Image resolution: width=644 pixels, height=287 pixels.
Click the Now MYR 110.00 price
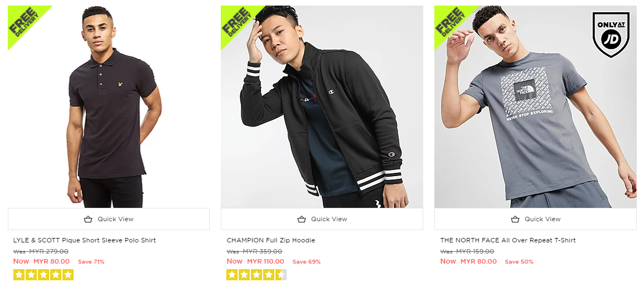point(256,261)
